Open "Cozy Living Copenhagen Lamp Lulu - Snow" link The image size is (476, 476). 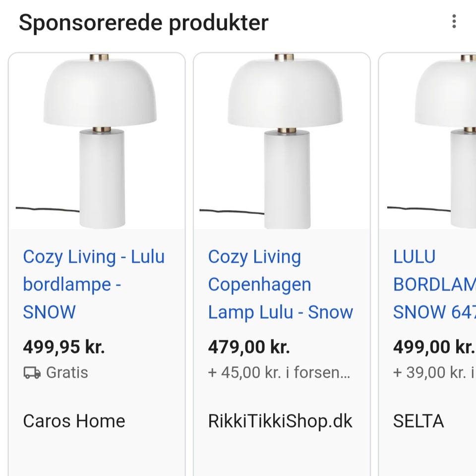pos(280,284)
